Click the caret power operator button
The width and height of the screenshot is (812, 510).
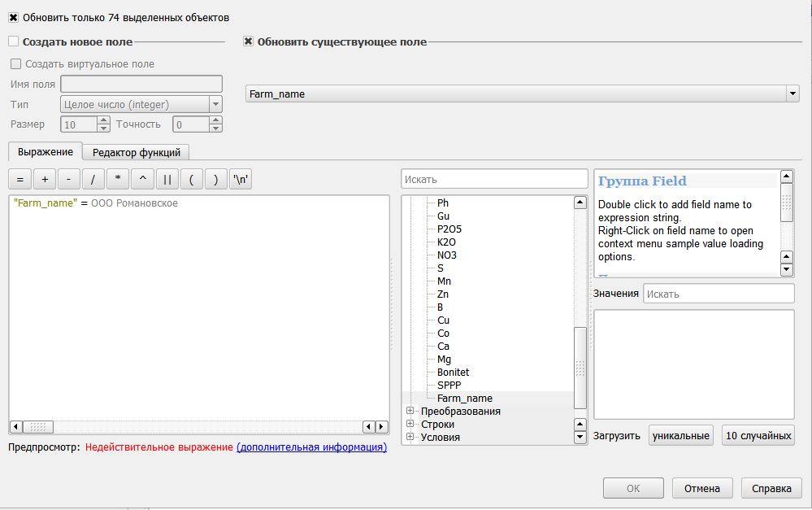click(141, 179)
